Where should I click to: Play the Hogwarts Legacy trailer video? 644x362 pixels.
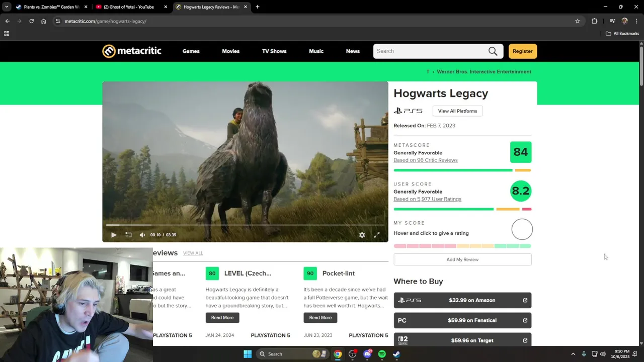coord(114,235)
